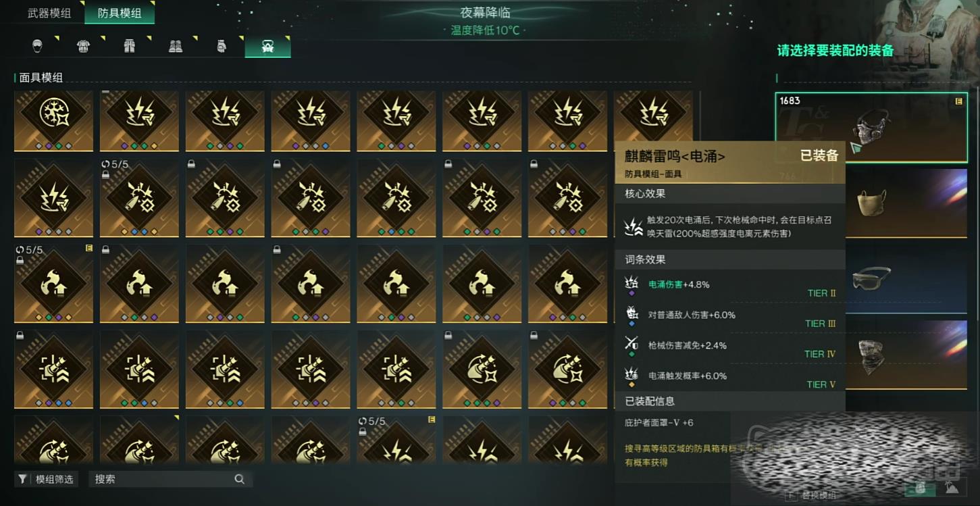Switch to the 防具模组 tab
This screenshot has width=980, height=506.
(x=120, y=13)
